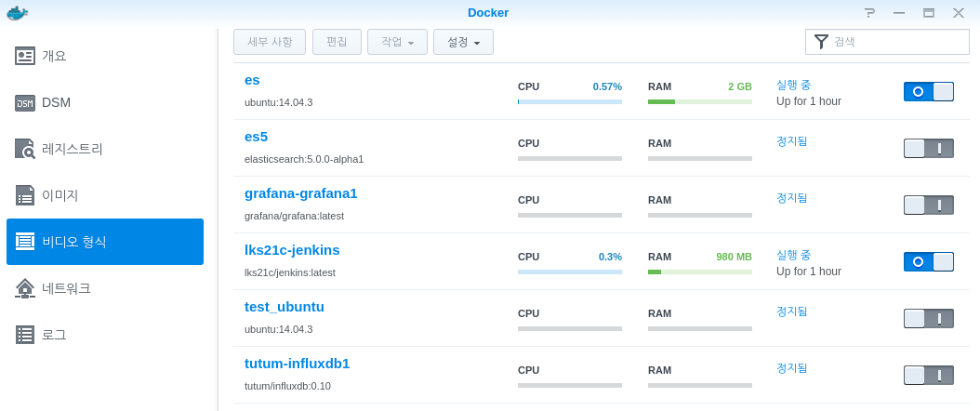Open the 레지스트리 registry search icon
This screenshot has width=980, height=411.
pyautogui.click(x=25, y=149)
